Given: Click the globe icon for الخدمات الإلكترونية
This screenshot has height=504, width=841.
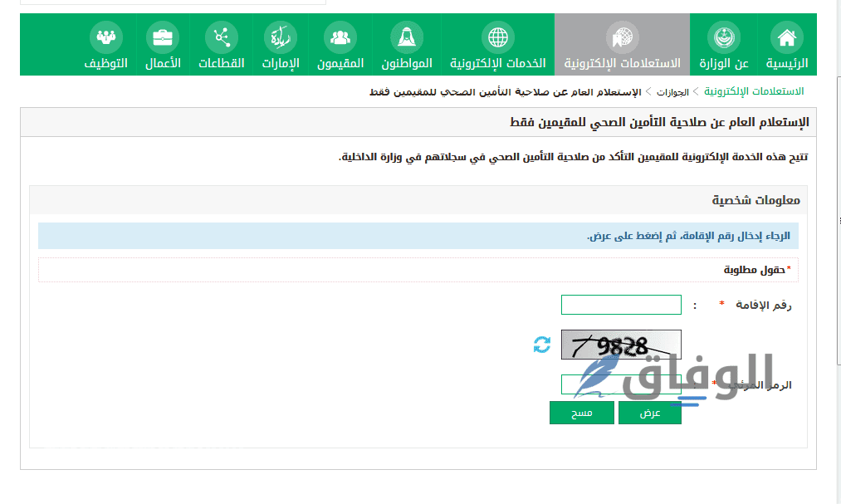Looking at the screenshot, I should pyautogui.click(x=498, y=37).
